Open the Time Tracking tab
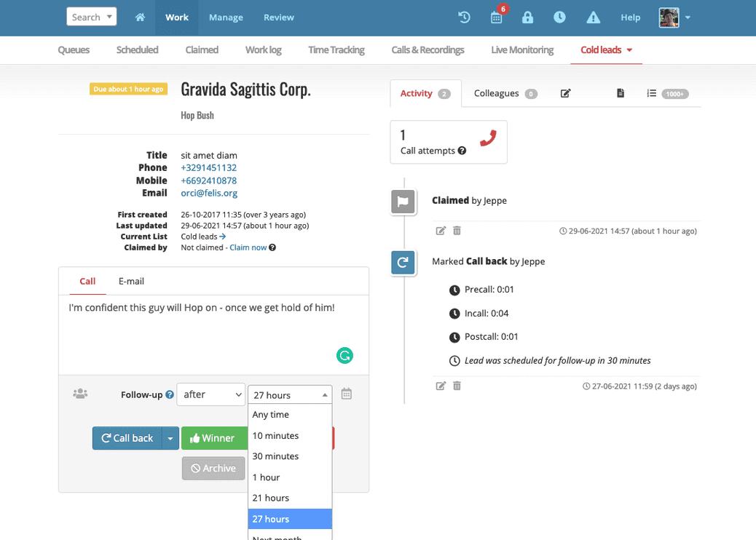Viewport: 756px width, 540px height. pos(336,49)
